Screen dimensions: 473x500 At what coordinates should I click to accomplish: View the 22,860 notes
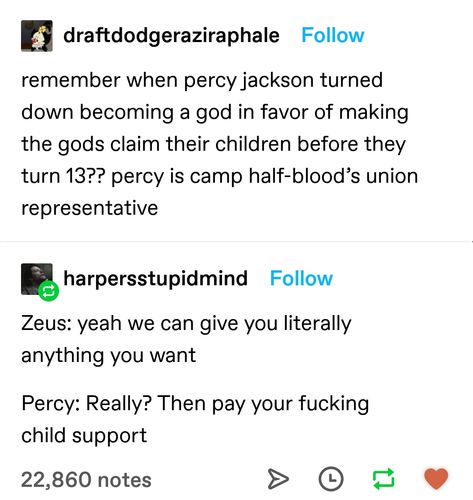(86, 479)
